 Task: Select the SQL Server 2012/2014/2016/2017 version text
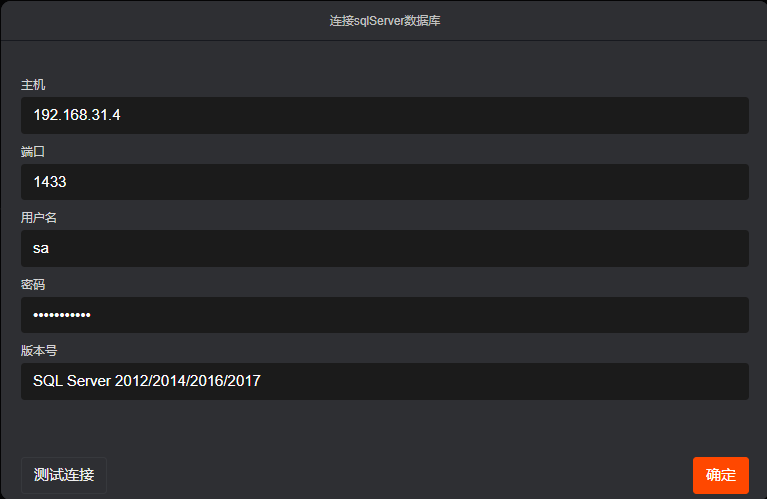tap(147, 381)
